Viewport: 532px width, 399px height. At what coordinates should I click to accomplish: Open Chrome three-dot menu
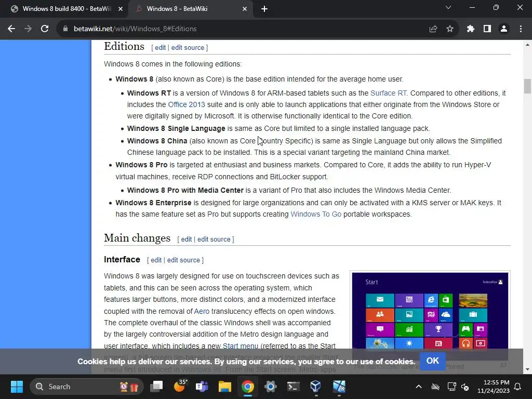(x=521, y=29)
